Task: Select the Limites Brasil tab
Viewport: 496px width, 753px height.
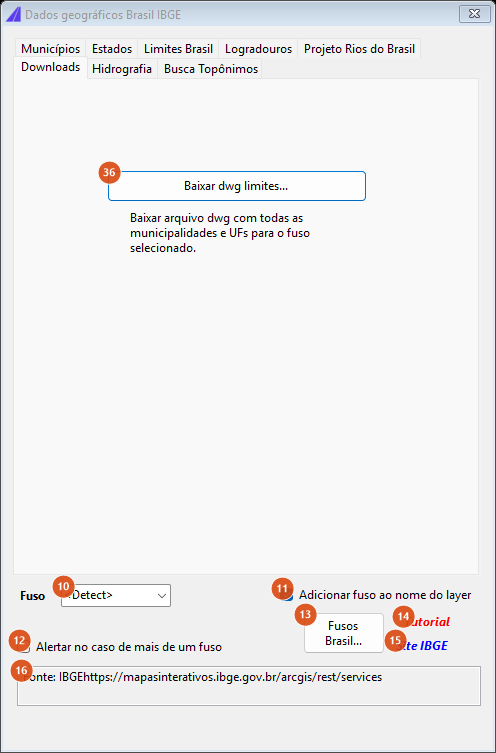Action: 178,49
